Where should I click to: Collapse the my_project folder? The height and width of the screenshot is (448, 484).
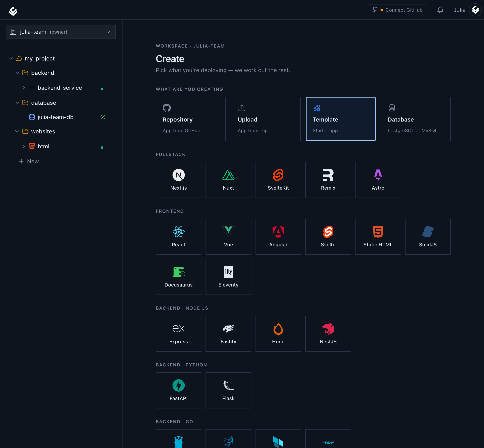click(10, 58)
